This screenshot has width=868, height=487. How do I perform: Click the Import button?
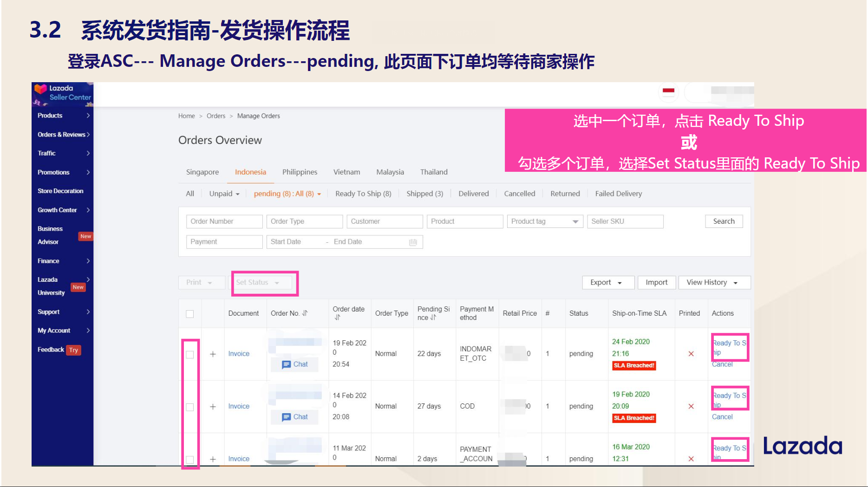pyautogui.click(x=656, y=282)
